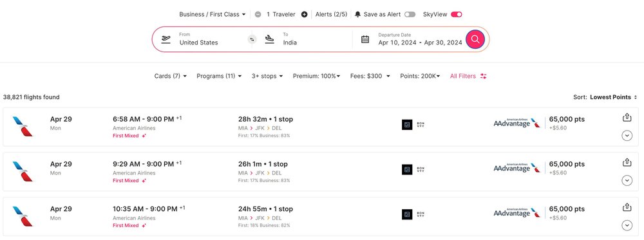Image resolution: width=644 pixels, height=240 pixels.
Task: Decrease traveler count with minus icon
Action: tap(258, 14)
